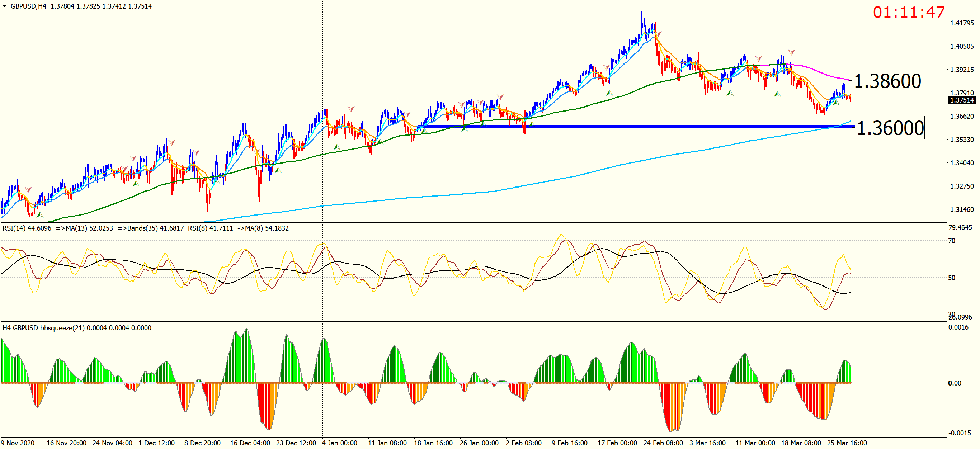Viewport: 980px width, 449px height.
Task: Click the bbsqueeze(21) indicator label text
Action: pos(62,328)
